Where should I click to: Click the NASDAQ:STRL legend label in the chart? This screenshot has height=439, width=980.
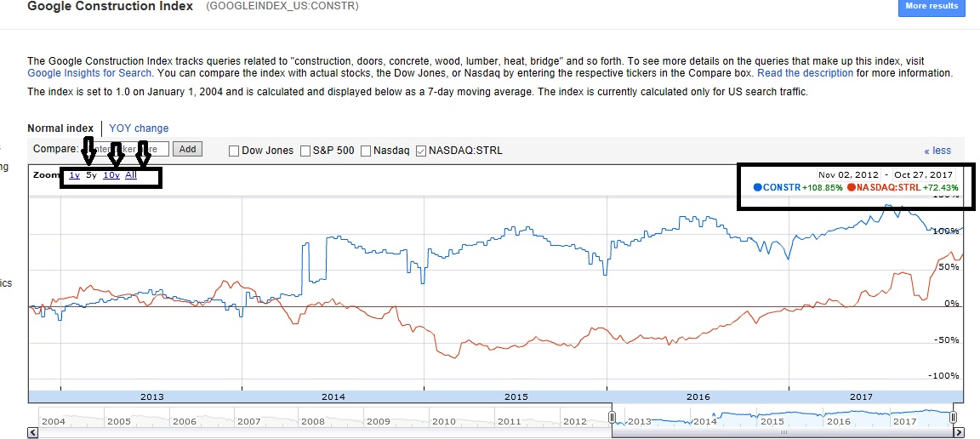pyautogui.click(x=888, y=187)
